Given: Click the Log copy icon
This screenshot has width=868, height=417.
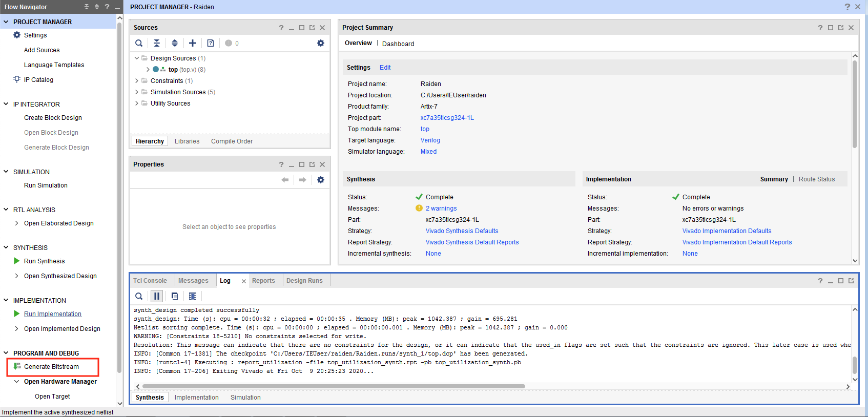Looking at the screenshot, I should point(175,296).
